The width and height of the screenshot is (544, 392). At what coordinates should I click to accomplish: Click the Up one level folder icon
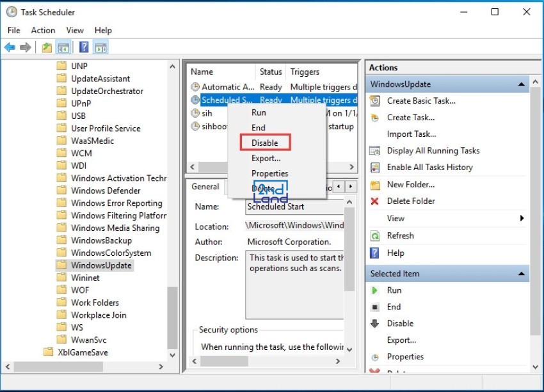[47, 47]
